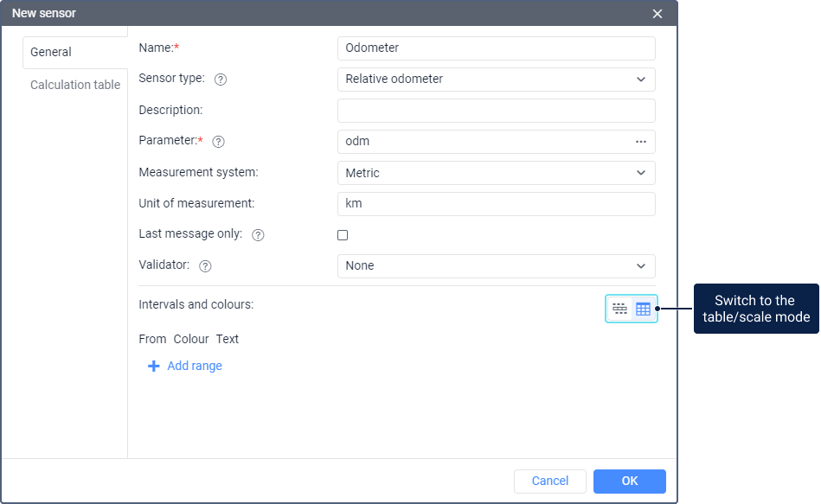Switch to Calculation table tab

pos(75,85)
